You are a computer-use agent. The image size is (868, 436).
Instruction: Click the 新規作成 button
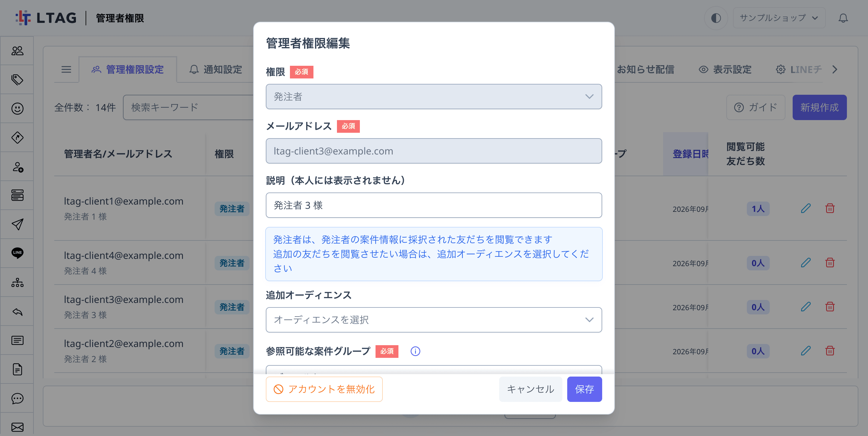point(819,107)
